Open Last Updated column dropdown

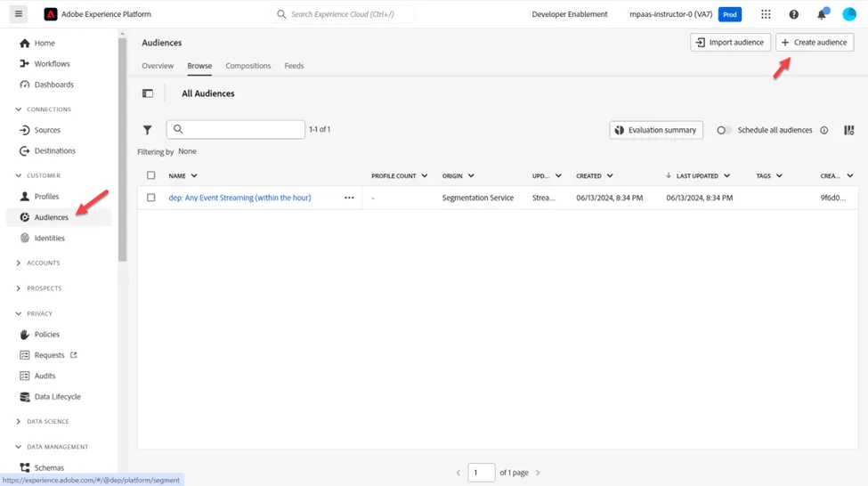coord(726,175)
